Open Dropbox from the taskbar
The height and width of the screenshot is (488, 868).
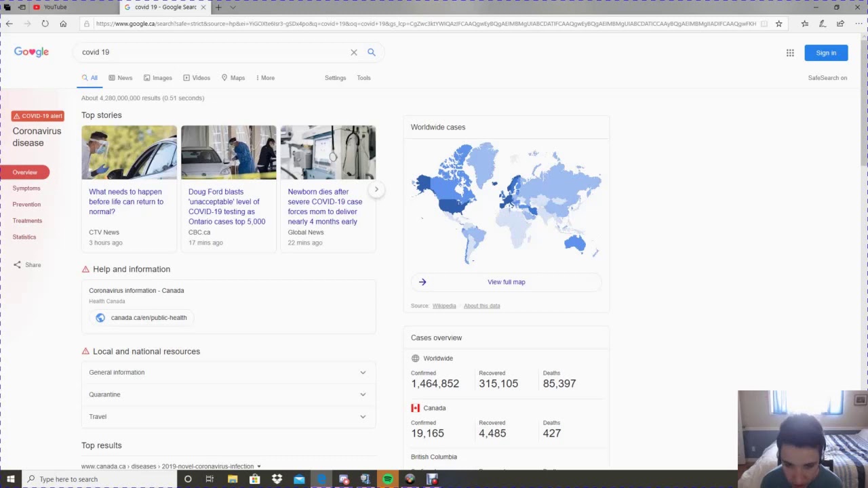coord(277,479)
